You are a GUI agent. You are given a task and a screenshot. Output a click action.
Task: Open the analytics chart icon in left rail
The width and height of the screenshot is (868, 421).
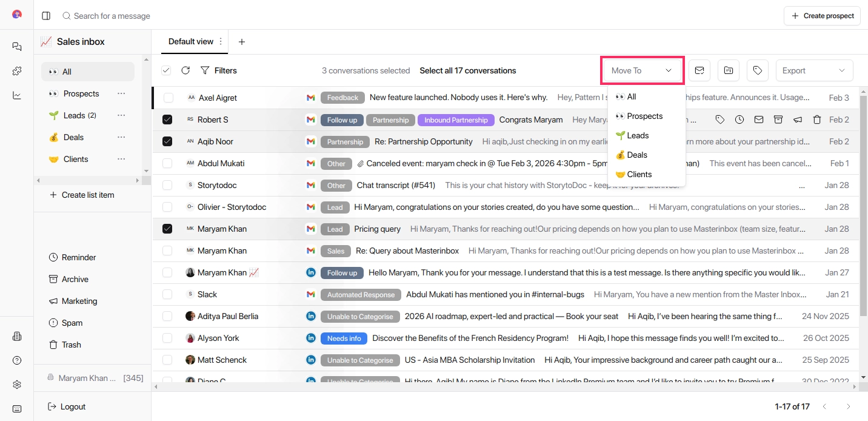[x=17, y=95]
